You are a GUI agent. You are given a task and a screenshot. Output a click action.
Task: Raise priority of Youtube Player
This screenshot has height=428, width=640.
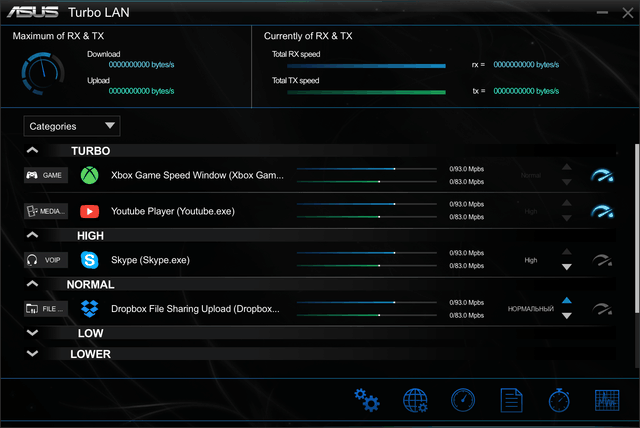(567, 203)
